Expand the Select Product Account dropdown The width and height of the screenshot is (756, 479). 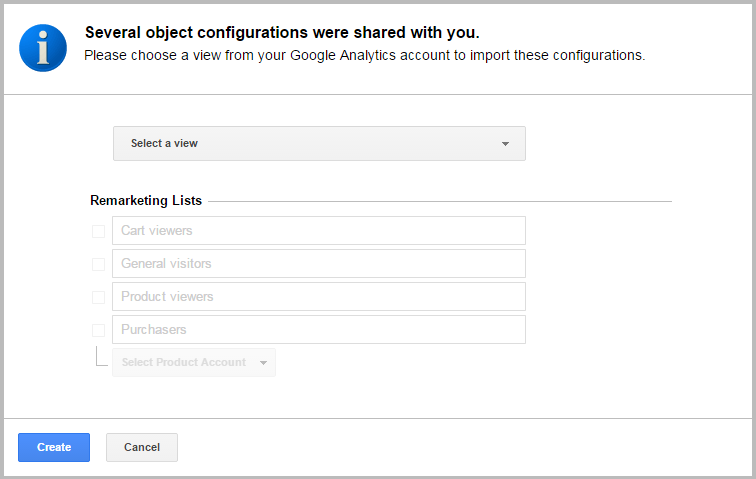tap(193, 362)
